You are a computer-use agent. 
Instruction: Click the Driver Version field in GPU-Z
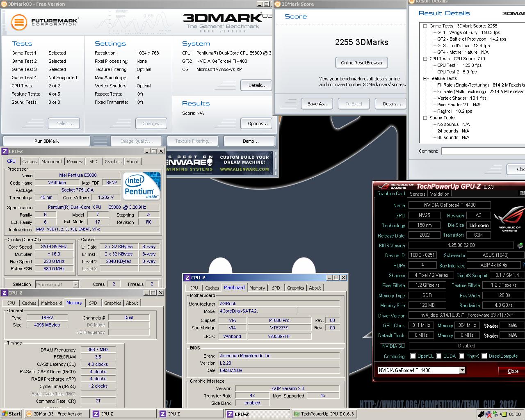point(467,315)
